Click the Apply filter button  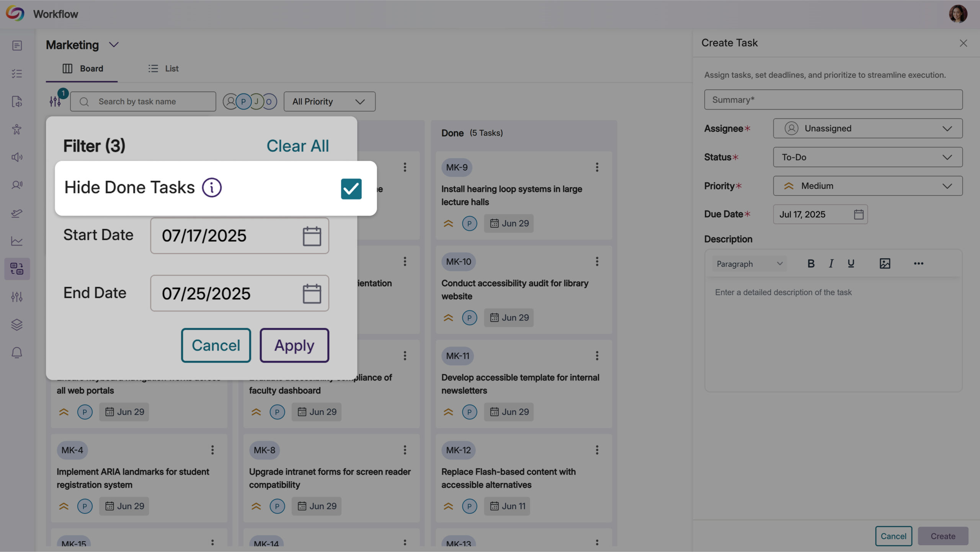(x=294, y=345)
